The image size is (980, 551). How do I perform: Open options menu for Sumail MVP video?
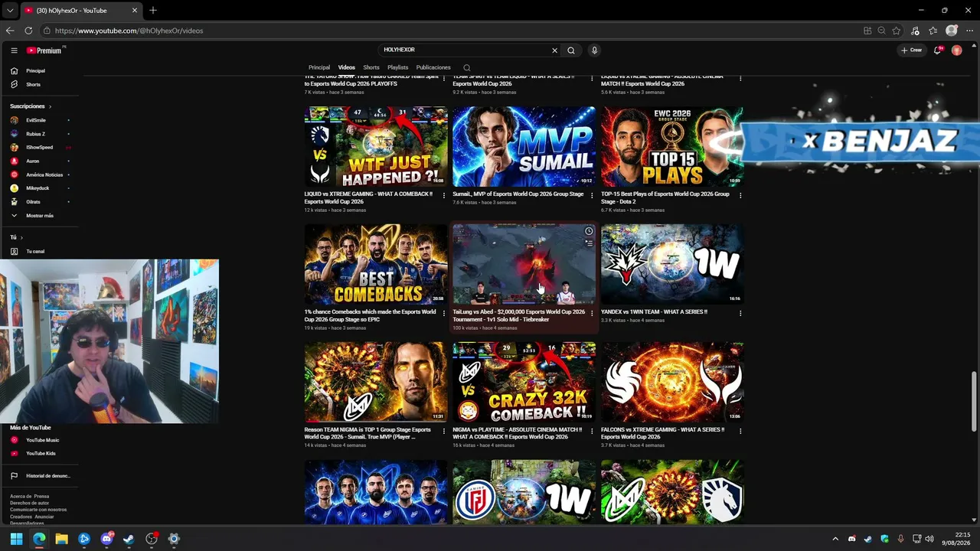click(592, 195)
